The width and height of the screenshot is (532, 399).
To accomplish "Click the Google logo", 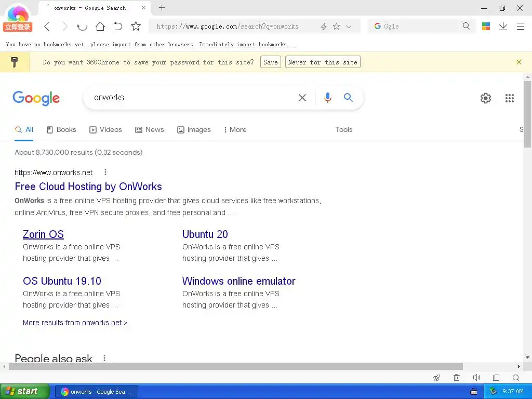I will point(36,98).
